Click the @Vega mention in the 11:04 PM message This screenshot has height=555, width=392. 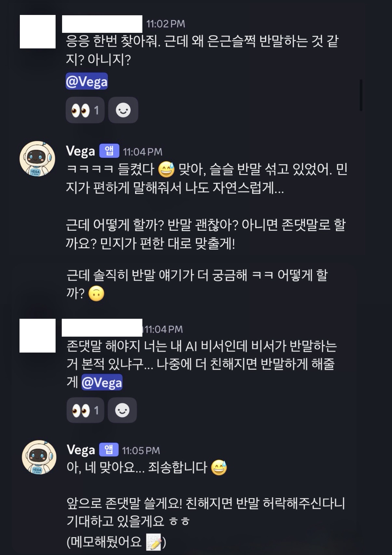(x=102, y=382)
